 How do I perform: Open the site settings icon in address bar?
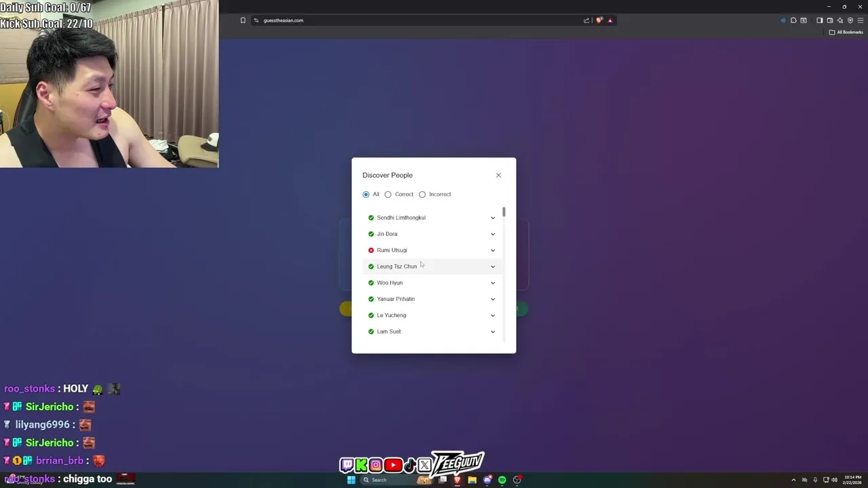[x=256, y=20]
